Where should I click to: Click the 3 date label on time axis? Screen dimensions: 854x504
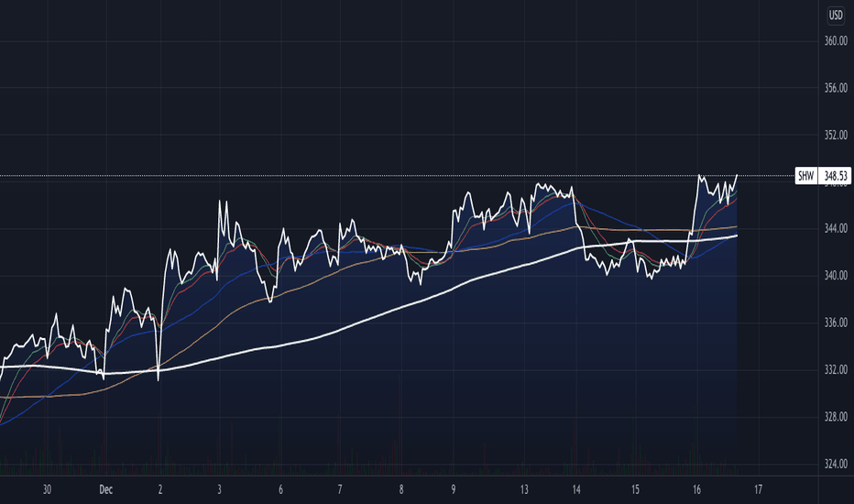pos(220,490)
